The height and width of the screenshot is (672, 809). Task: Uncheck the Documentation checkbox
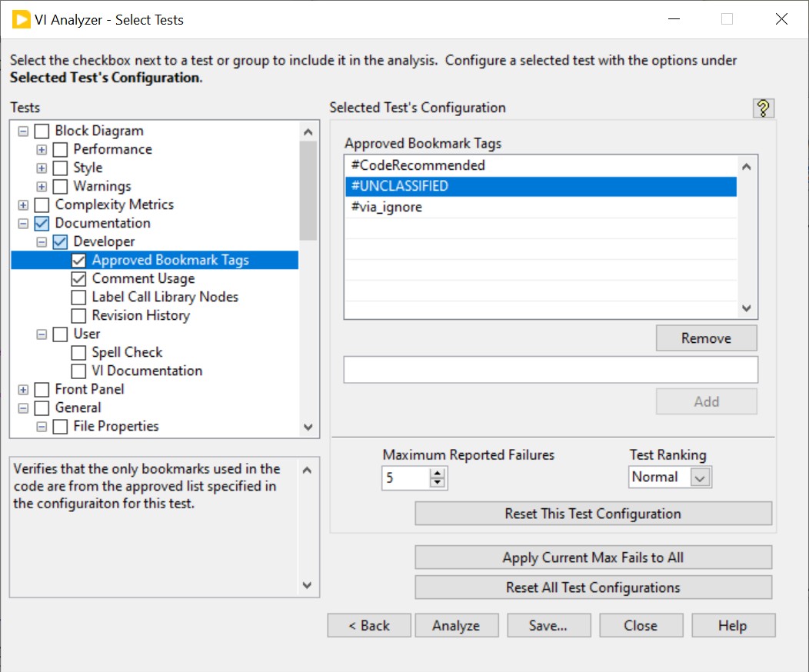pyautogui.click(x=42, y=223)
